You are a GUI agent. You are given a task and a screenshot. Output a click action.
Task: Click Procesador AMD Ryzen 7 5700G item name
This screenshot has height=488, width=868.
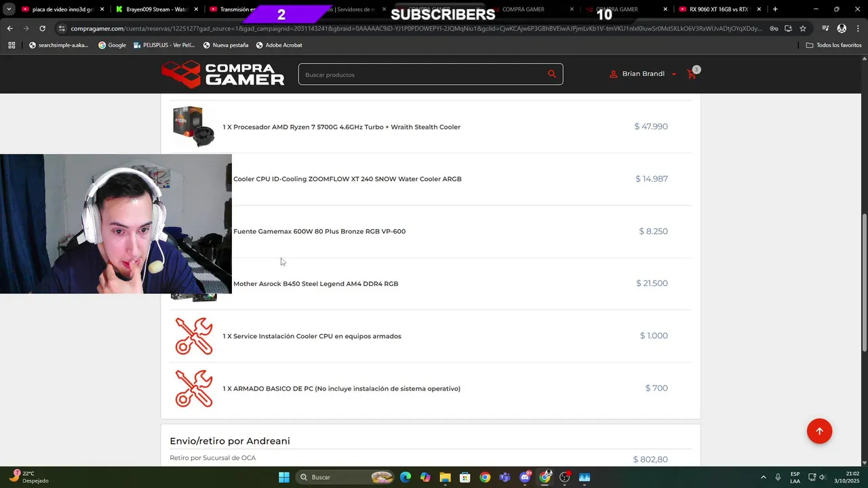(x=347, y=127)
